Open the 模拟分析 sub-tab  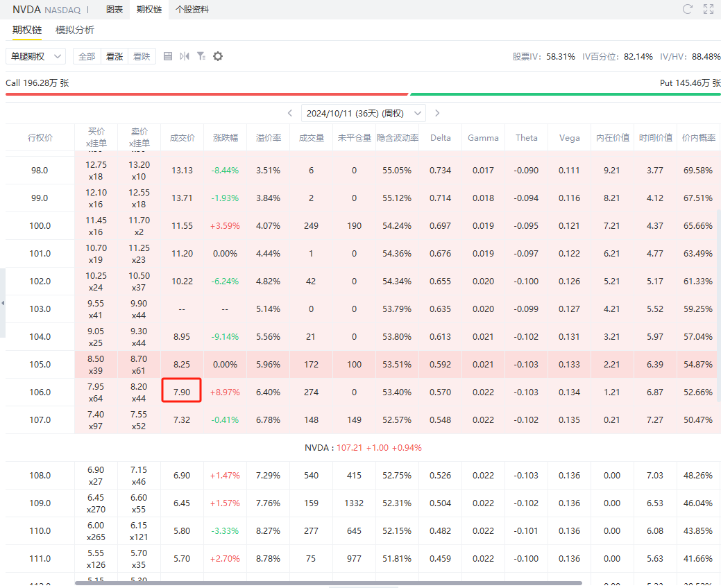[x=75, y=30]
